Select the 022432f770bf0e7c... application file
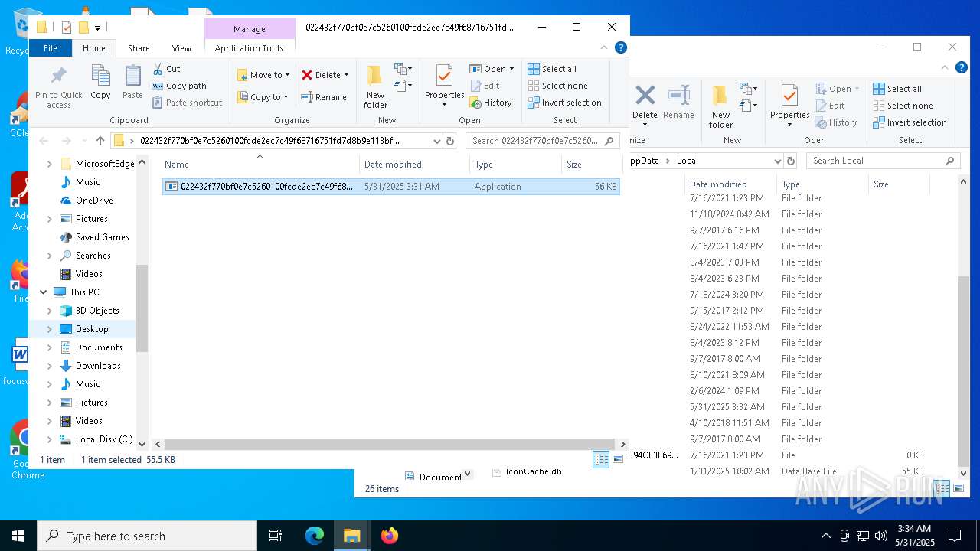980x551 pixels. click(390, 187)
